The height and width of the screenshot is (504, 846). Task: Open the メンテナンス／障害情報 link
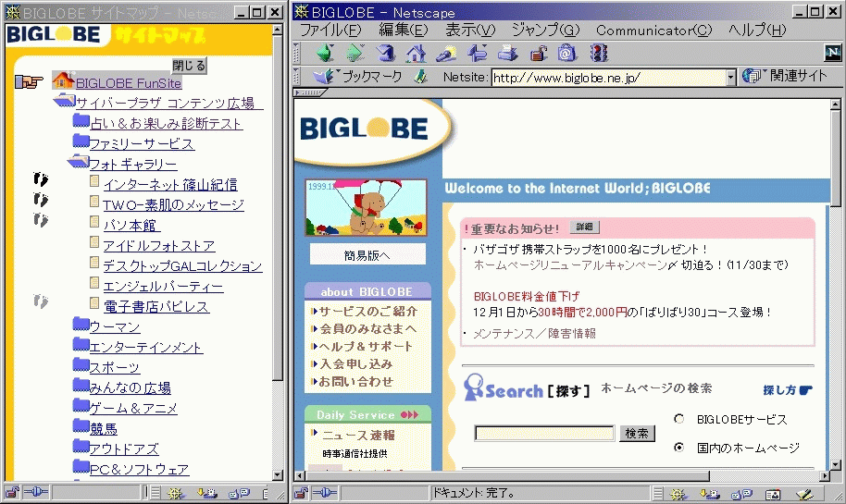pyautogui.click(x=534, y=334)
